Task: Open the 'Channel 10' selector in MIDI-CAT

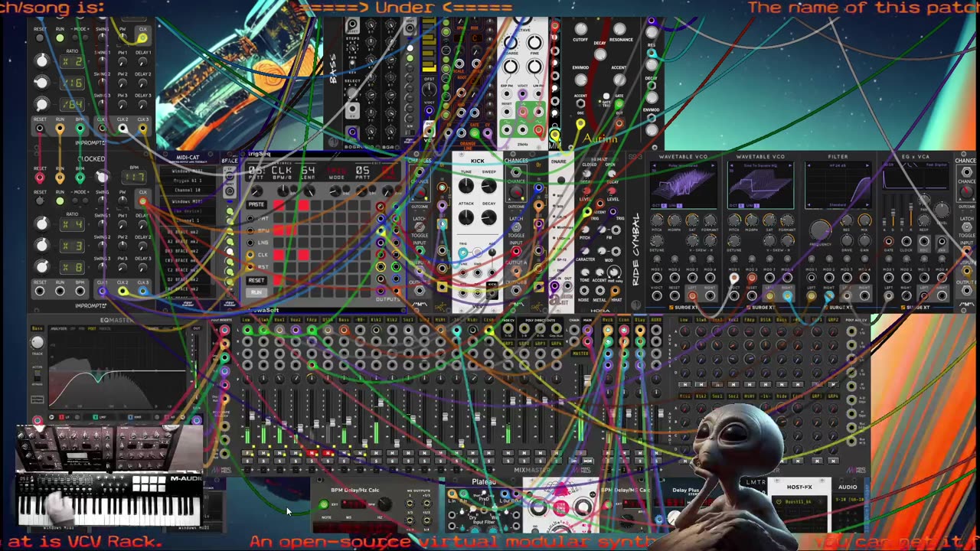Action: [x=187, y=189]
